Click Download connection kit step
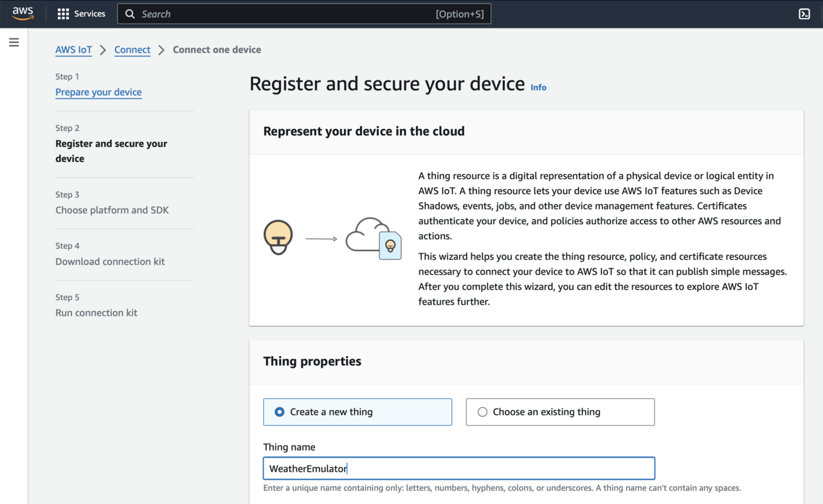This screenshot has width=823, height=504. click(x=110, y=262)
